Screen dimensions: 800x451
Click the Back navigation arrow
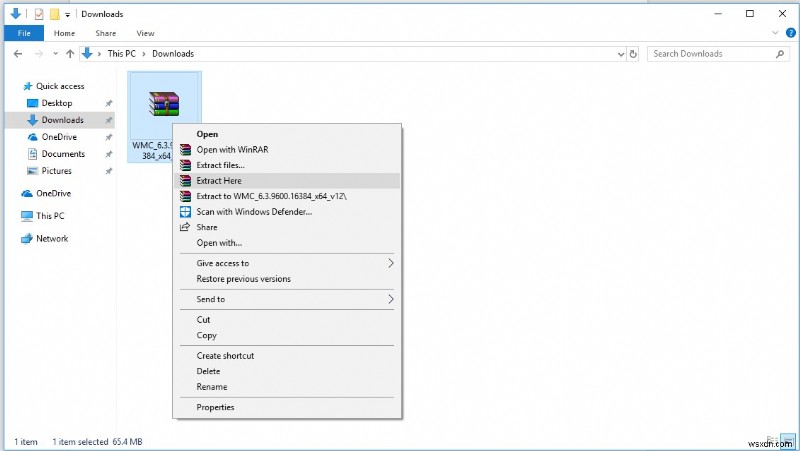18,54
